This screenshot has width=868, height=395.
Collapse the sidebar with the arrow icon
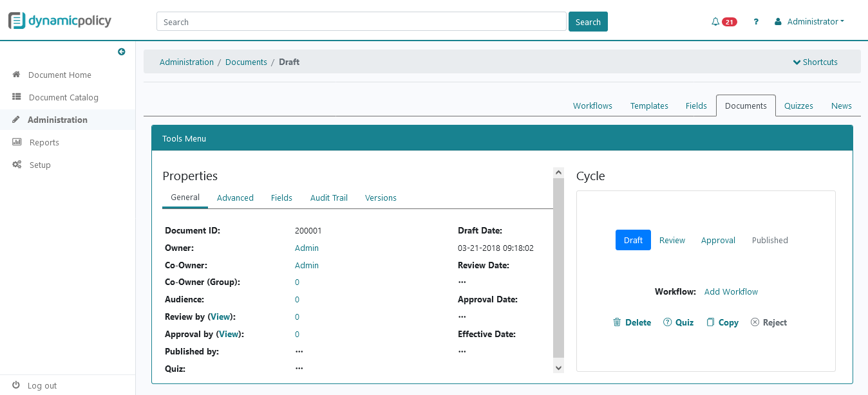(122, 52)
